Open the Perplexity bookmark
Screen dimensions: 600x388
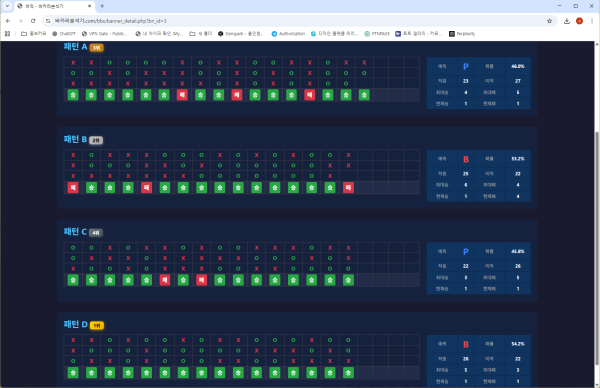tap(462, 34)
